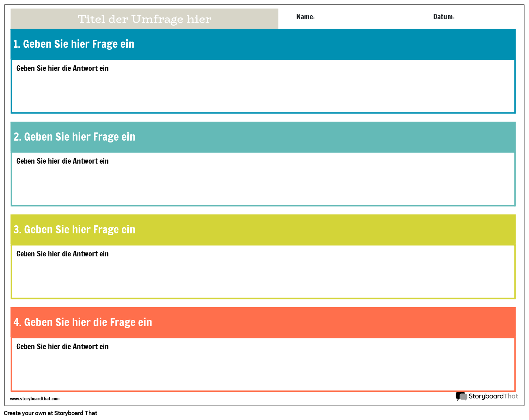The height and width of the screenshot is (420, 529).
Task: Click the first 'Geben Sie hier die Antwort ein' box
Action: pos(263,86)
